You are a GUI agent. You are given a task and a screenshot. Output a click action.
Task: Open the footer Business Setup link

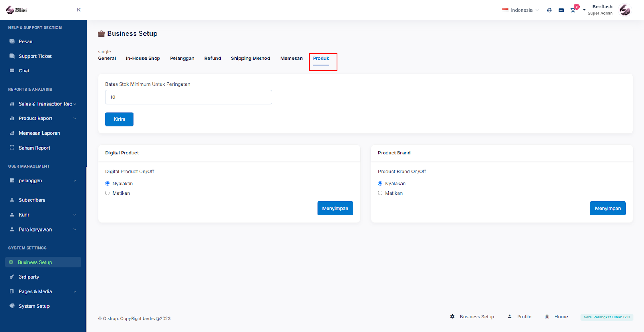coord(477,317)
